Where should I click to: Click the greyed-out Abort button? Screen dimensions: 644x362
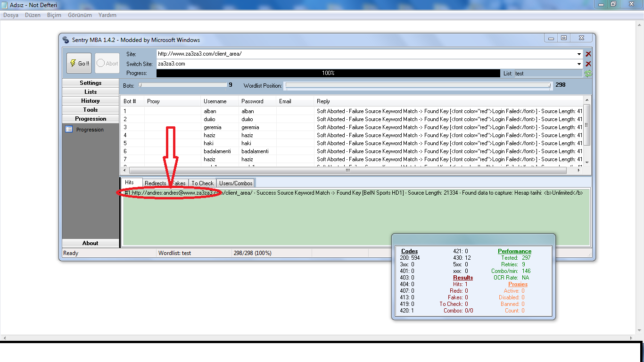click(x=107, y=63)
